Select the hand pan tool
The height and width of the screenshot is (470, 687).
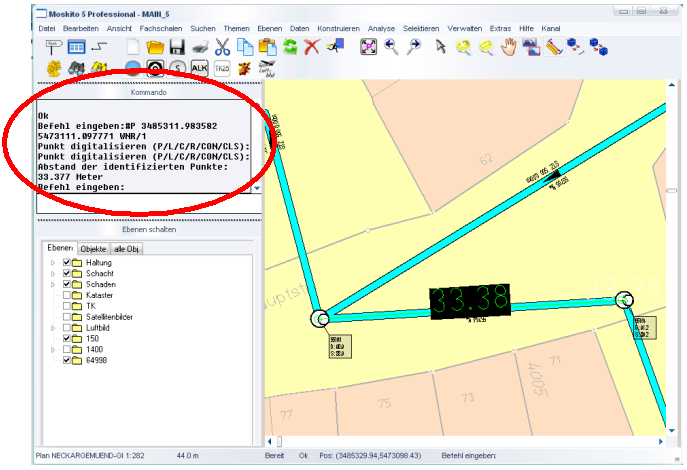(508, 47)
